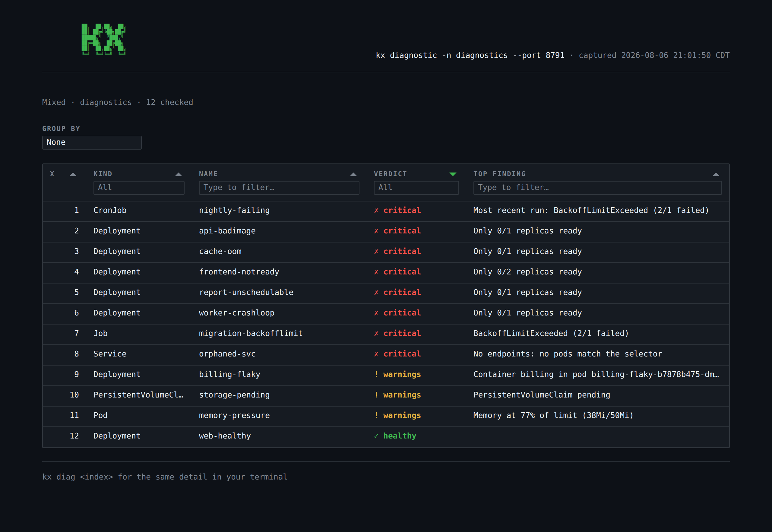Click the critical X icon for orphaned-svc
The height and width of the screenshot is (532, 772).
point(376,354)
